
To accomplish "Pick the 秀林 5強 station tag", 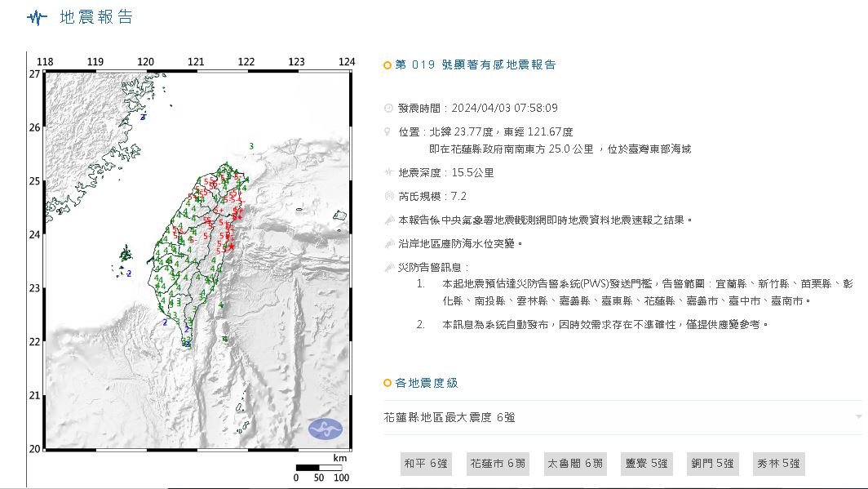I will (x=778, y=465).
